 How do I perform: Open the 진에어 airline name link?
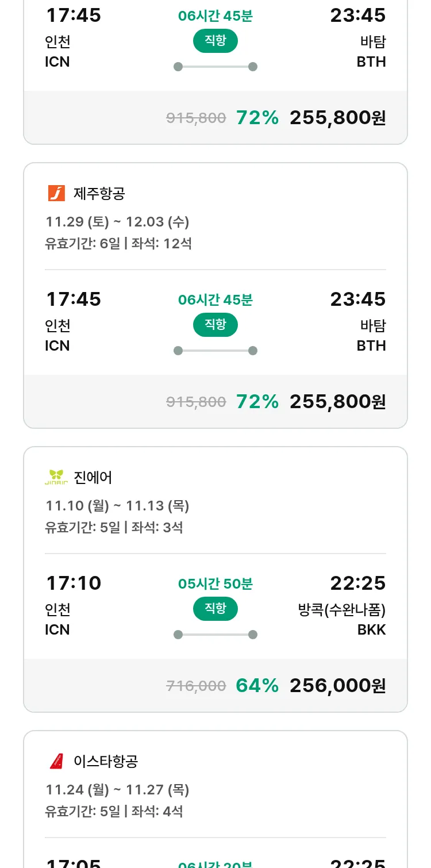tap(93, 477)
